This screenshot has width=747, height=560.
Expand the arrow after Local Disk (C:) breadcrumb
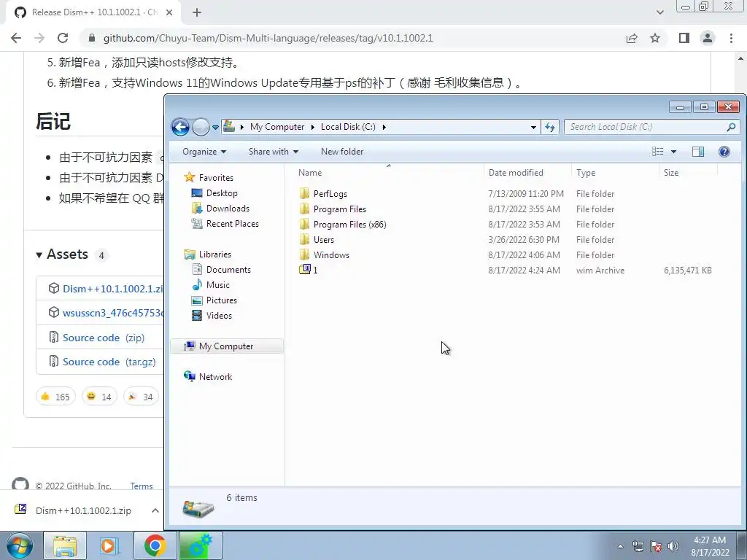pos(384,127)
